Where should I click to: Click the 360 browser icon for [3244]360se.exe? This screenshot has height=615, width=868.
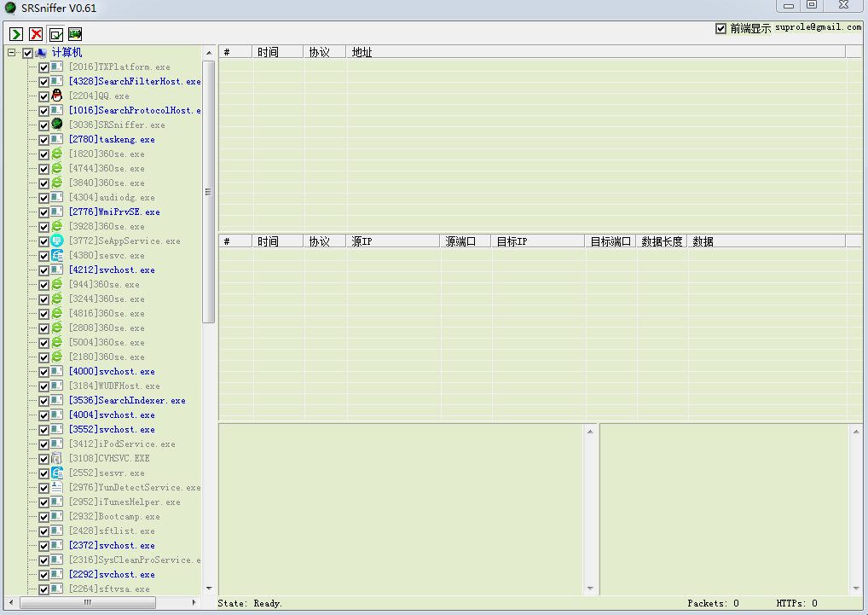pos(57,299)
